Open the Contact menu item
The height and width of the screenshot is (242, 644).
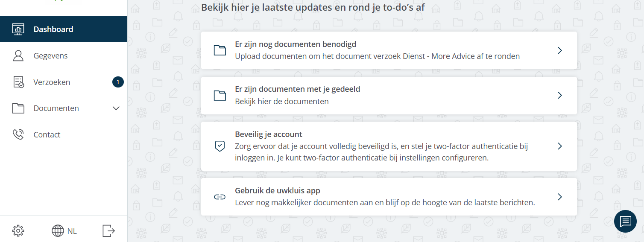pos(47,135)
